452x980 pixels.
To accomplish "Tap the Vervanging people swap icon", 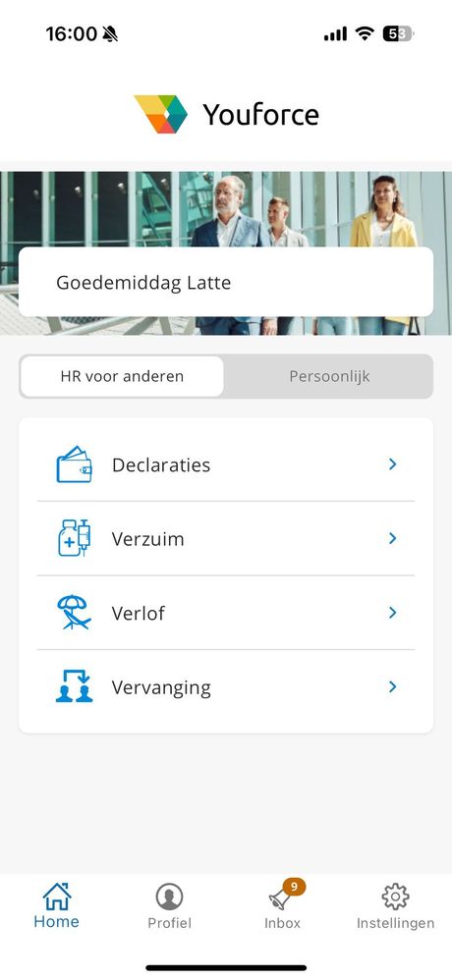I will click(x=74, y=686).
